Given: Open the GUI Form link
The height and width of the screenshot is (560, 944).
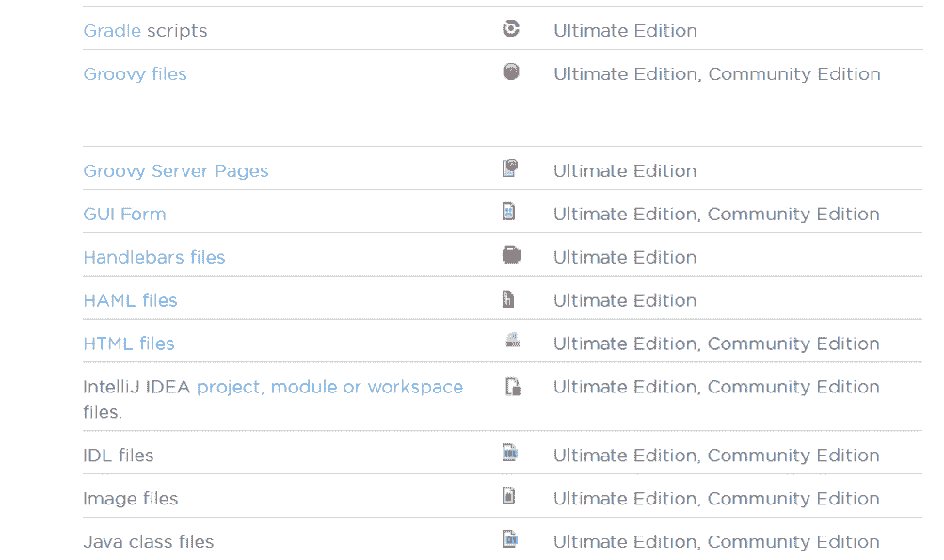Looking at the screenshot, I should [x=124, y=215].
